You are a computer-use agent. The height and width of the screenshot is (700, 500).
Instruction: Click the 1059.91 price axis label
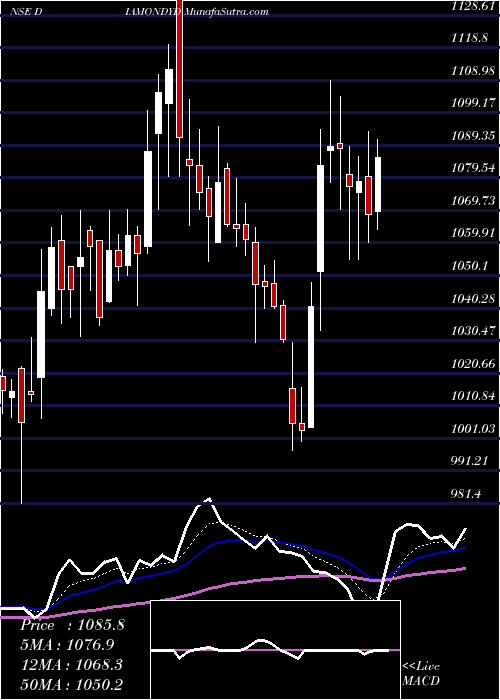click(474, 233)
